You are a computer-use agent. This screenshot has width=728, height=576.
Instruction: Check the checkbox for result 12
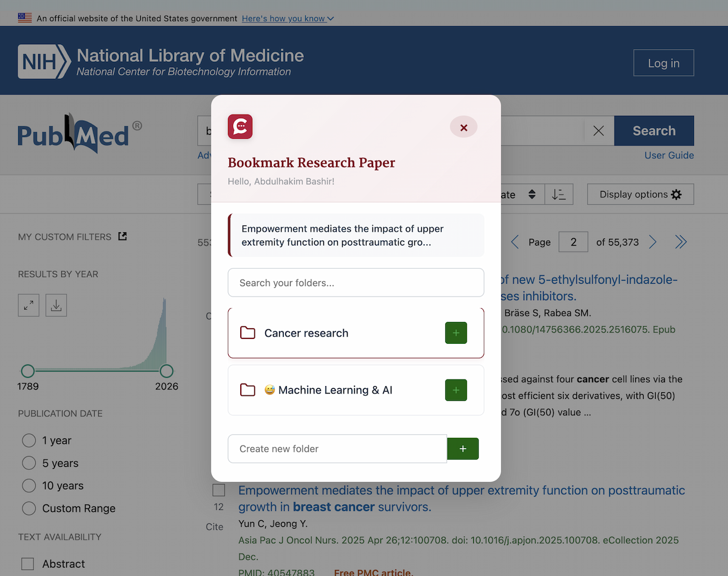pyautogui.click(x=219, y=490)
